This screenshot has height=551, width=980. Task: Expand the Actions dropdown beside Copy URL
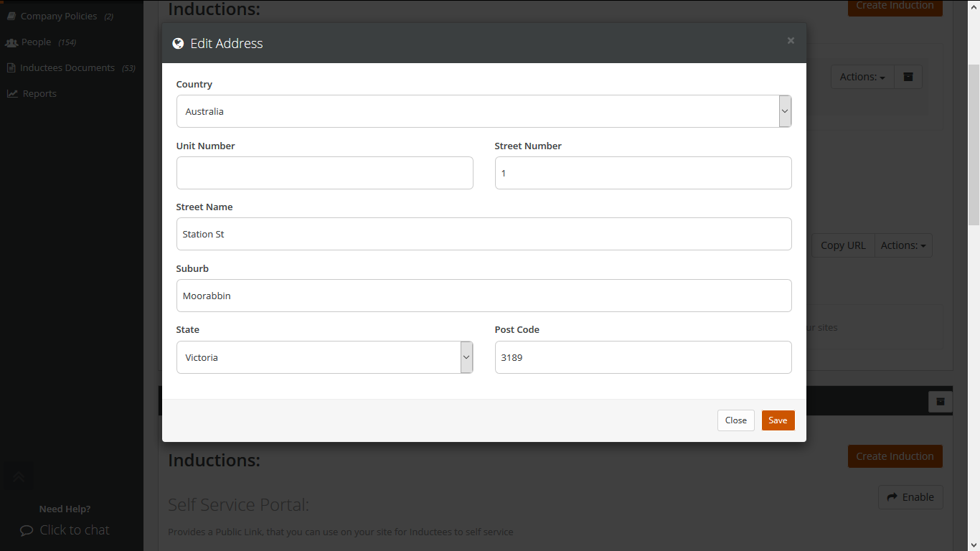[x=903, y=245]
